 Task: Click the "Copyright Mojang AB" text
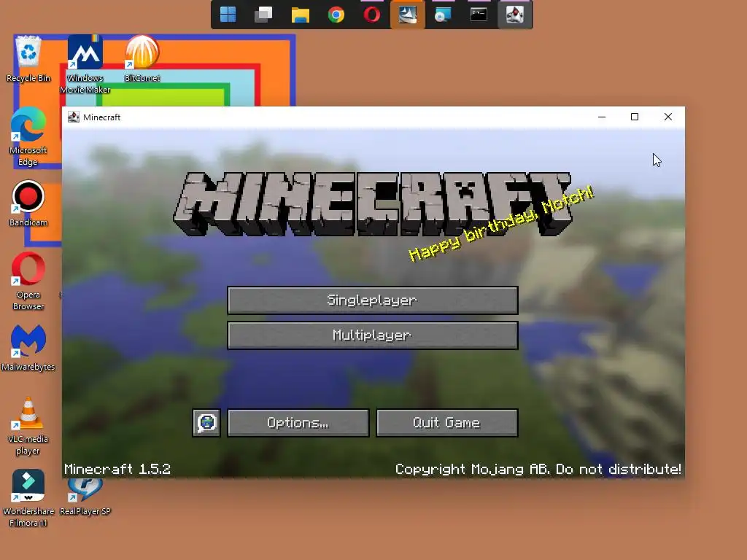tap(473, 469)
